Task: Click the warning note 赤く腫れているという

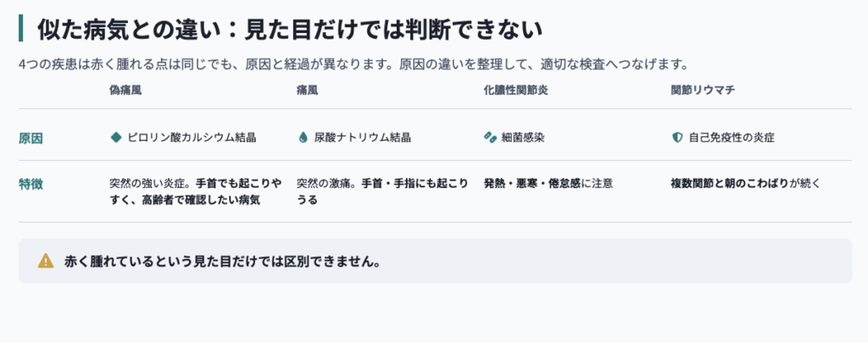Action: (x=223, y=261)
